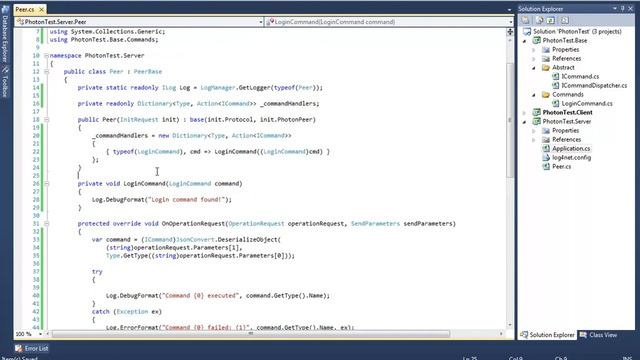Screen dimensions: 640x360
Task: Click the OnOperationRequest method name
Action: point(193,224)
